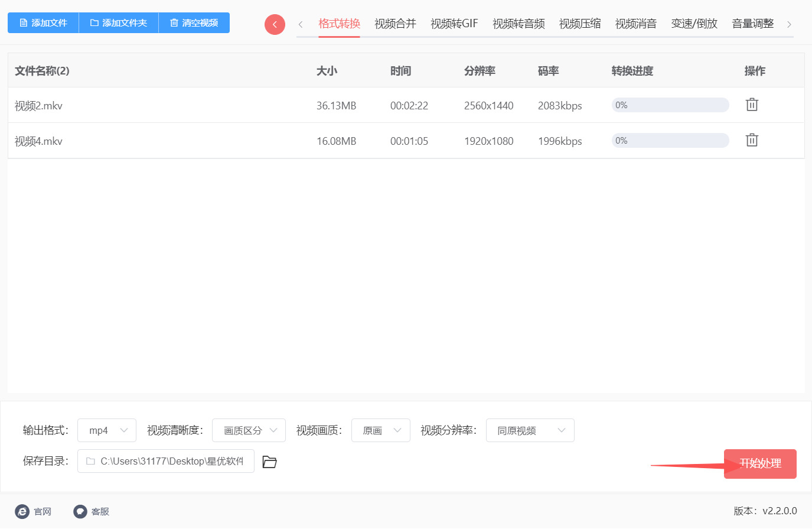Click the 分辨率 column header

coord(480,71)
